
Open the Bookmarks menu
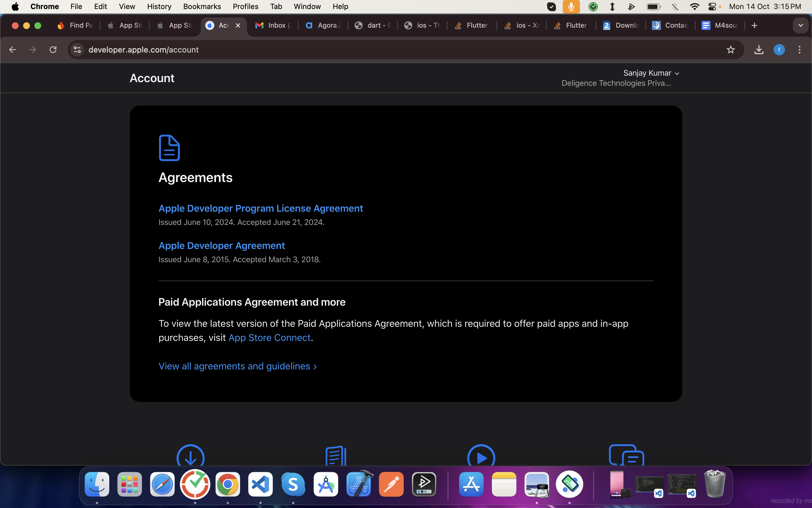coord(202,6)
